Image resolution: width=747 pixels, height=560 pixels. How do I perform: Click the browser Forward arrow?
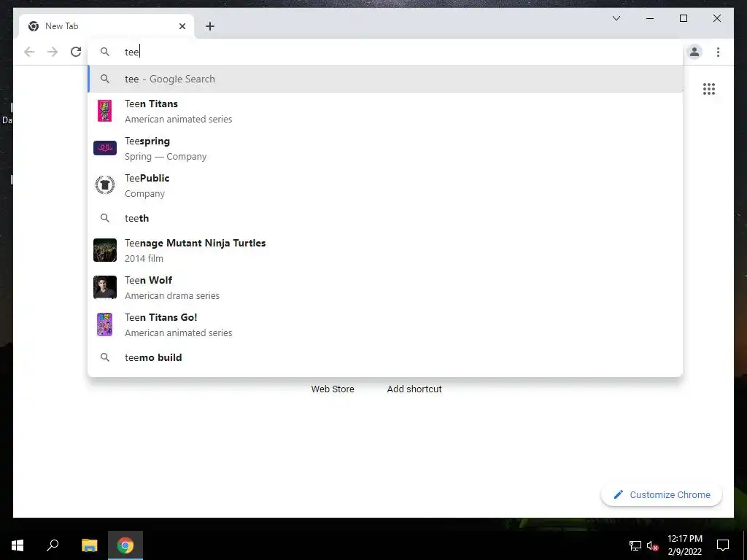point(53,52)
